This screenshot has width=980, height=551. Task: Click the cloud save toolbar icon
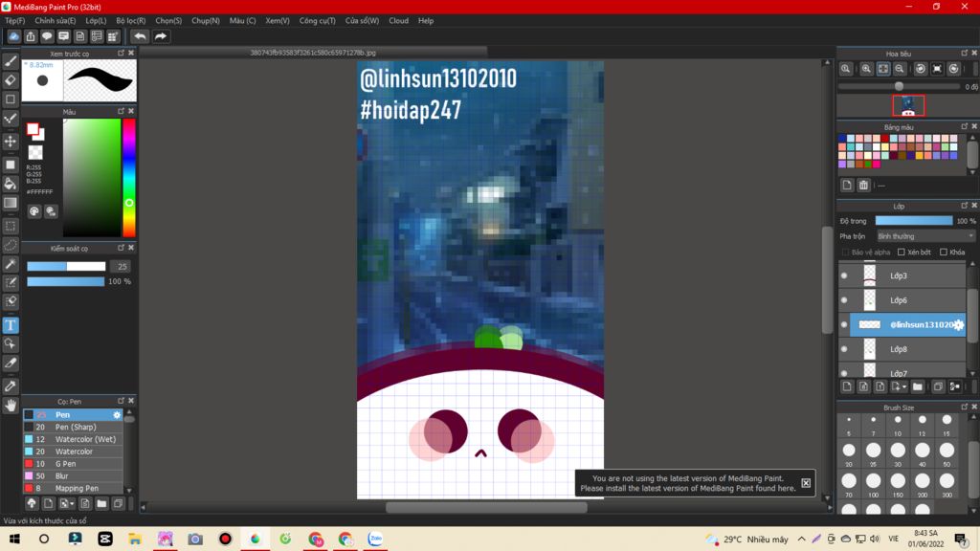tap(13, 36)
